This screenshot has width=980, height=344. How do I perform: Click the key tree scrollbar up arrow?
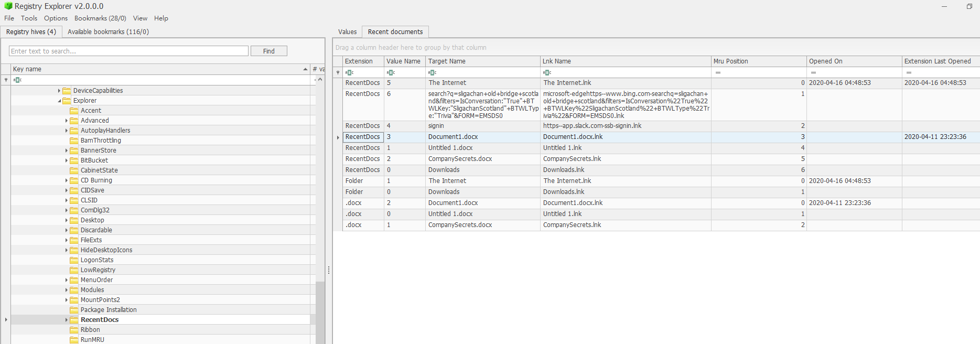pyautogui.click(x=320, y=80)
